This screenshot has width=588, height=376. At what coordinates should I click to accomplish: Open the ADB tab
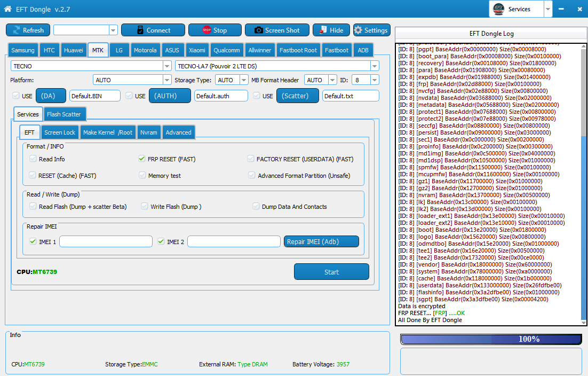[363, 50]
